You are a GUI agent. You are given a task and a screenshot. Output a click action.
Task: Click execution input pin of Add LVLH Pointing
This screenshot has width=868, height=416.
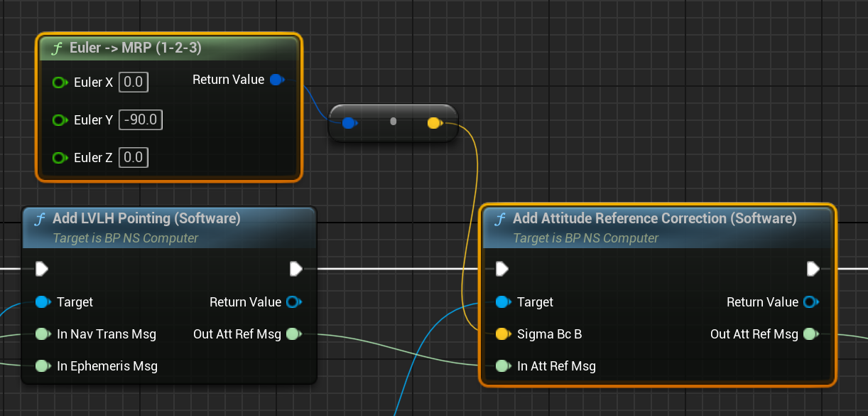[42, 269]
